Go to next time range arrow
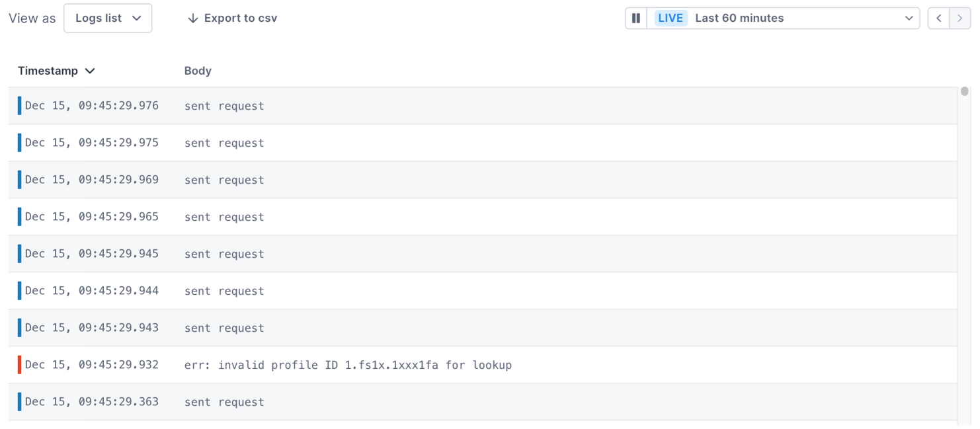980x429 pixels. 960,19
